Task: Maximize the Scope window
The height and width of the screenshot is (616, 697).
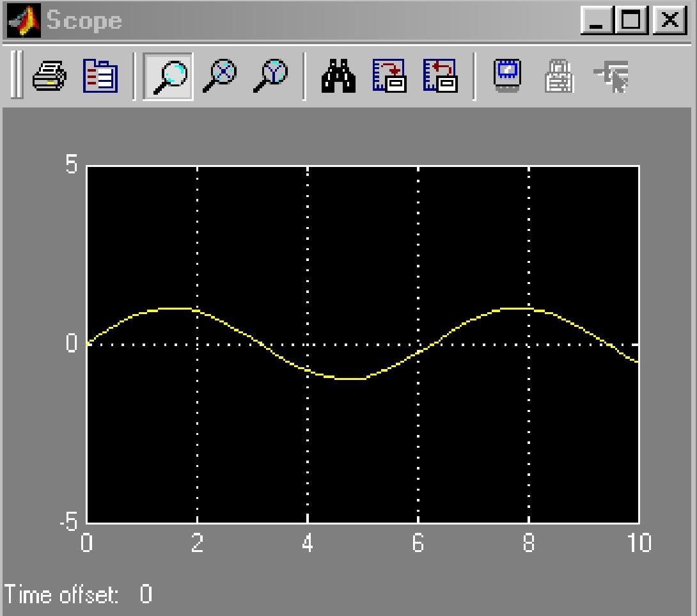Action: 631,20
